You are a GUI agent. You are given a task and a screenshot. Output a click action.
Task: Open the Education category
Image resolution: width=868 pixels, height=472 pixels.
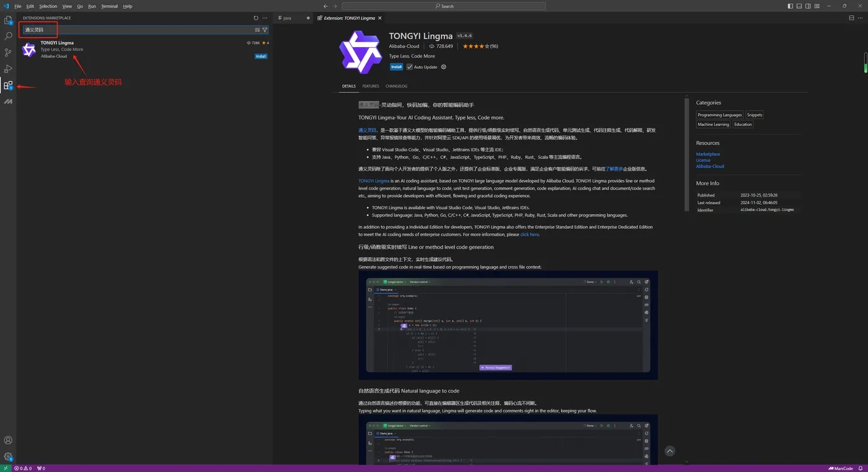click(743, 124)
